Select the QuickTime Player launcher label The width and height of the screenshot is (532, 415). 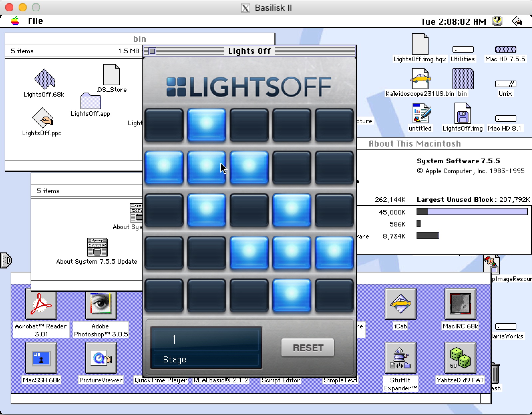161,380
